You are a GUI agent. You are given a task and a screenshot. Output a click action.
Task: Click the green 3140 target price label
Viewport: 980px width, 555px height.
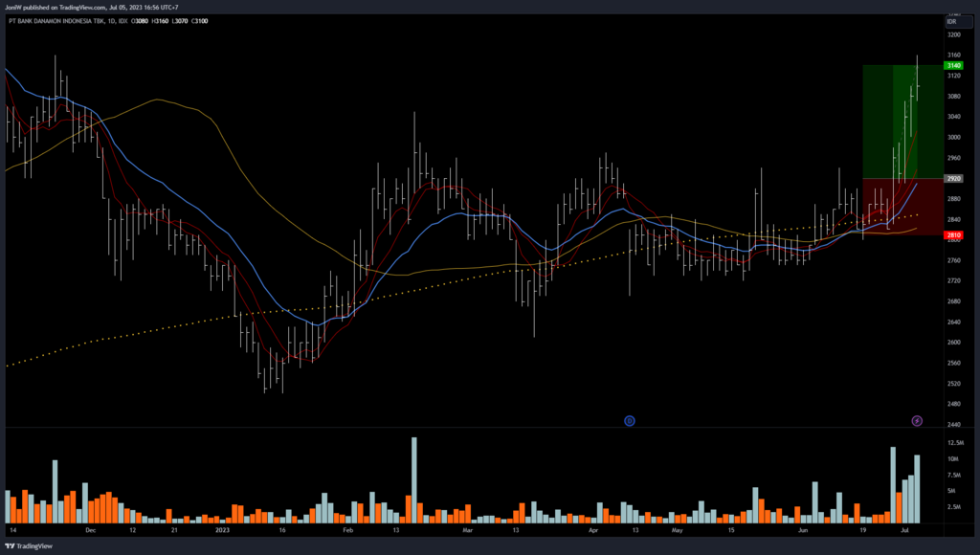point(954,65)
